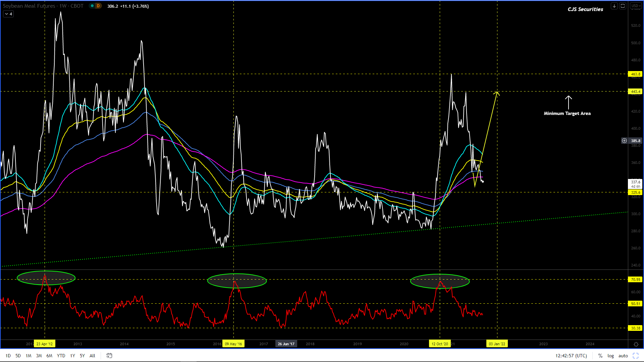Click the fullscreen mode icon at bottom right

click(636, 356)
